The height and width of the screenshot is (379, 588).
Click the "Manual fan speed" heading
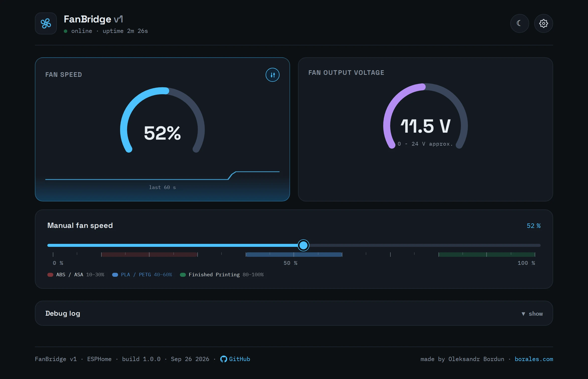[x=80, y=225]
